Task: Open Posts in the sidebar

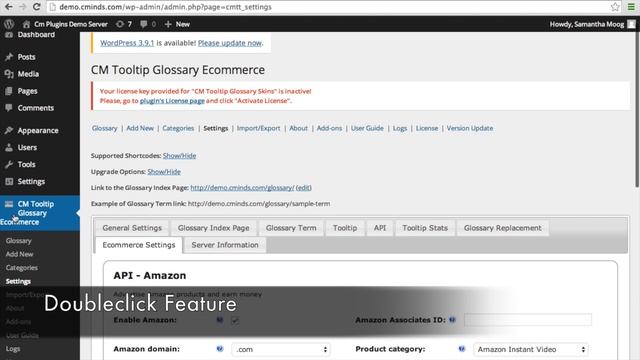Action: 26,57
